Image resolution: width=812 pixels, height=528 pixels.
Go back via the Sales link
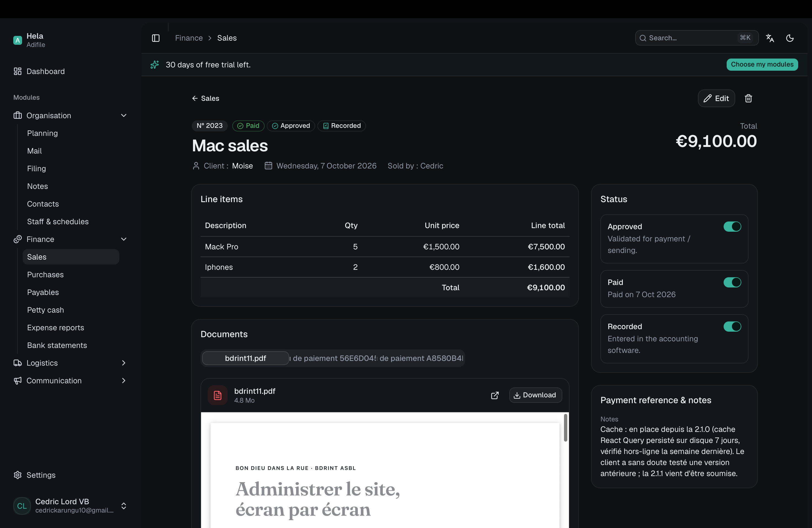pyautogui.click(x=205, y=98)
